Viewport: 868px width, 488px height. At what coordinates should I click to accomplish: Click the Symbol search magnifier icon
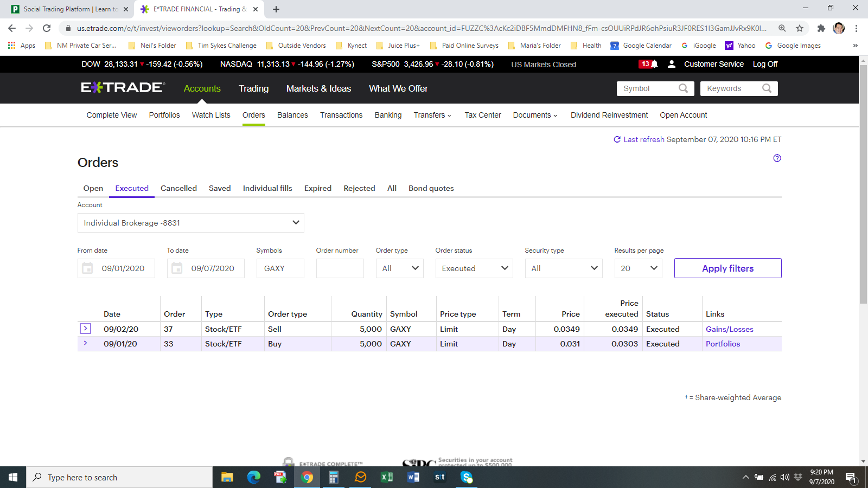click(683, 88)
